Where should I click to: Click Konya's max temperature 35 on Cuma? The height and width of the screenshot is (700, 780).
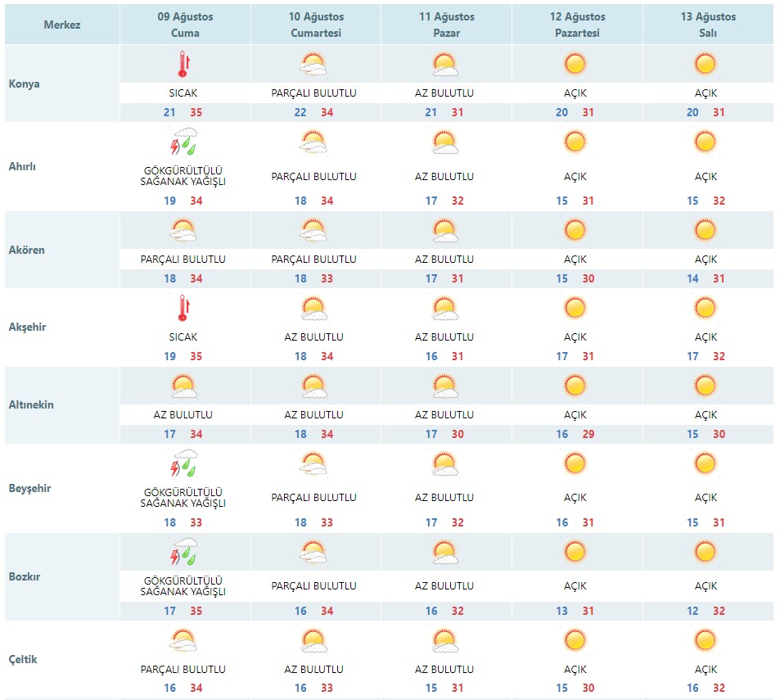(196, 112)
